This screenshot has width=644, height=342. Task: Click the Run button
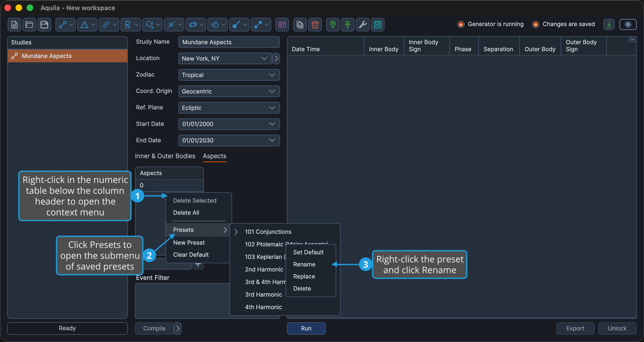306,328
